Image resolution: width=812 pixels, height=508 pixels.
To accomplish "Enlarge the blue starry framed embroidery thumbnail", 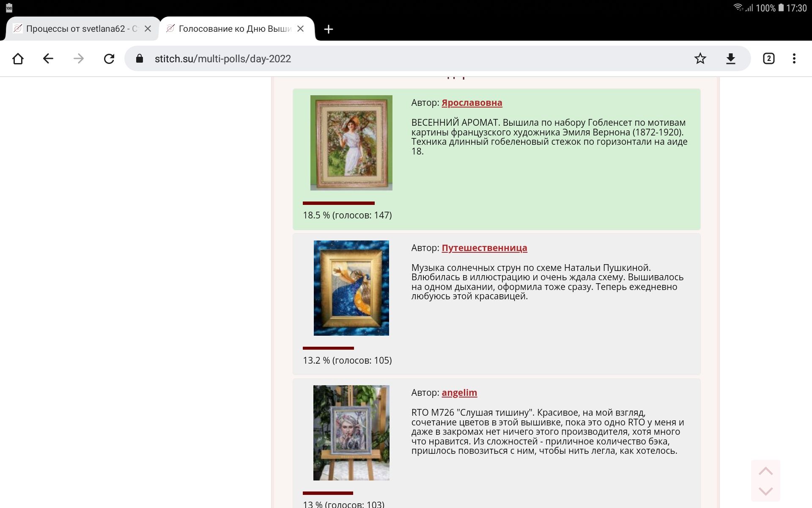I will [351, 288].
